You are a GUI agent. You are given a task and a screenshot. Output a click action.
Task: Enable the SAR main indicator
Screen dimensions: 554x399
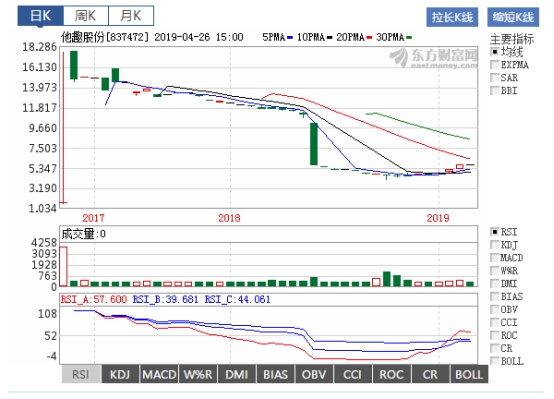(x=495, y=77)
